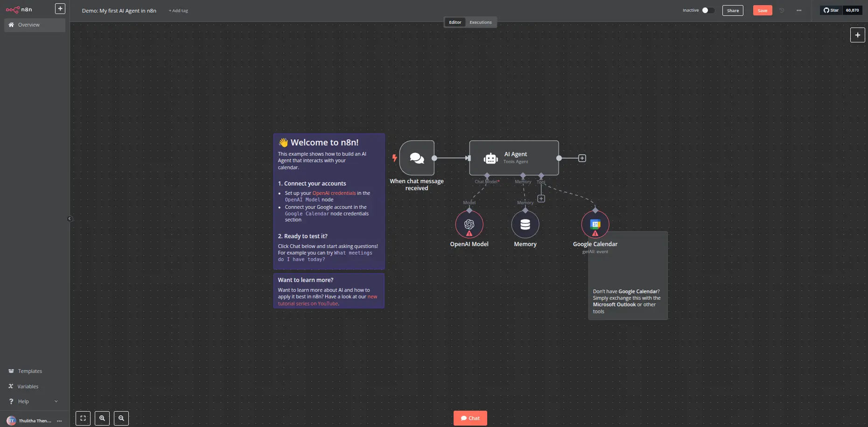Open the OpenAI Model node

click(x=469, y=225)
